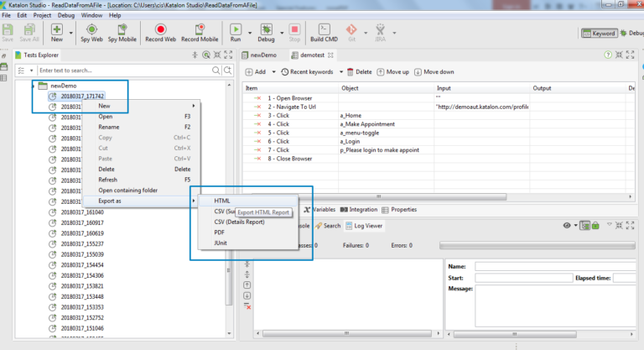Collapse the newDemo folder tree node
The width and height of the screenshot is (644, 350).
click(x=34, y=86)
